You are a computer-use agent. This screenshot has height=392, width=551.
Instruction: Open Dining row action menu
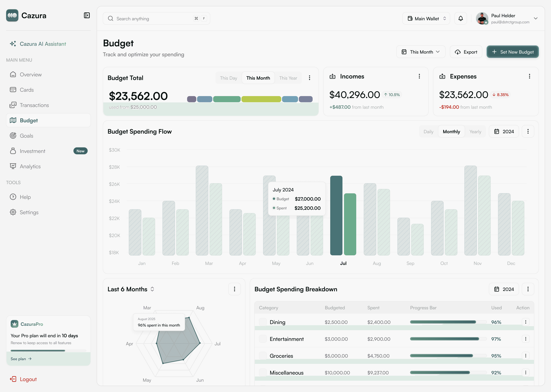526,322
